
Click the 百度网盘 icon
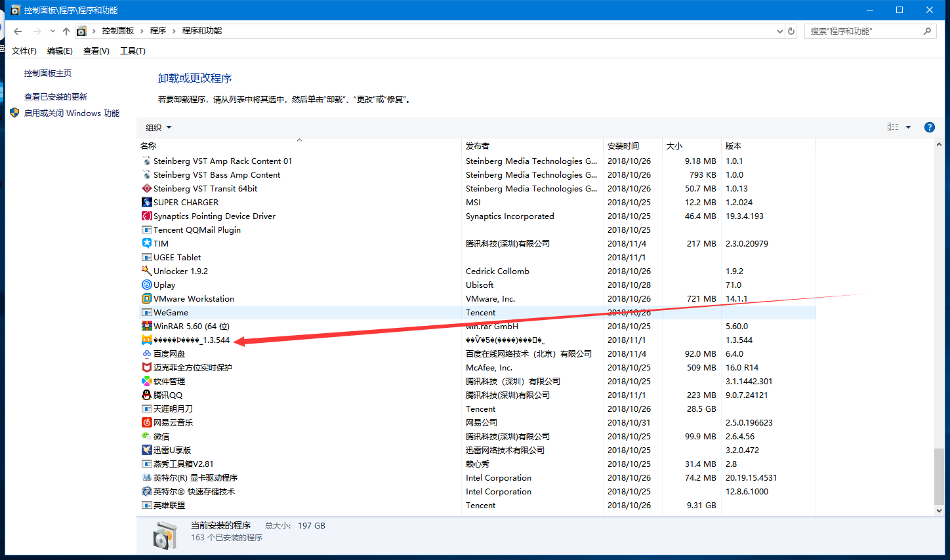click(x=147, y=353)
